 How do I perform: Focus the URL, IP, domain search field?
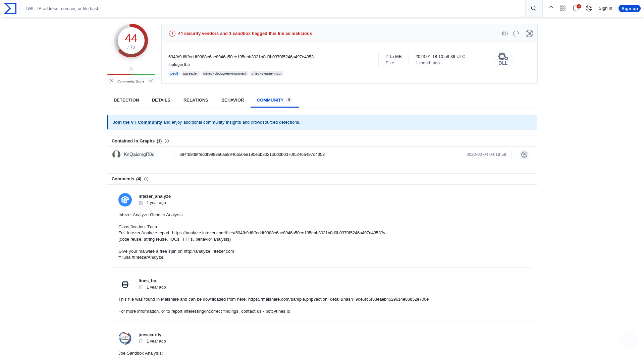[x=272, y=8]
